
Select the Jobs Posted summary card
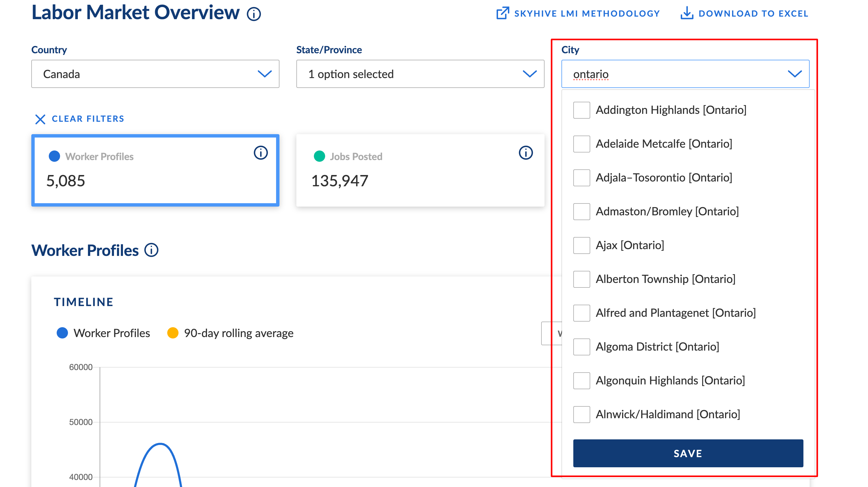click(420, 171)
